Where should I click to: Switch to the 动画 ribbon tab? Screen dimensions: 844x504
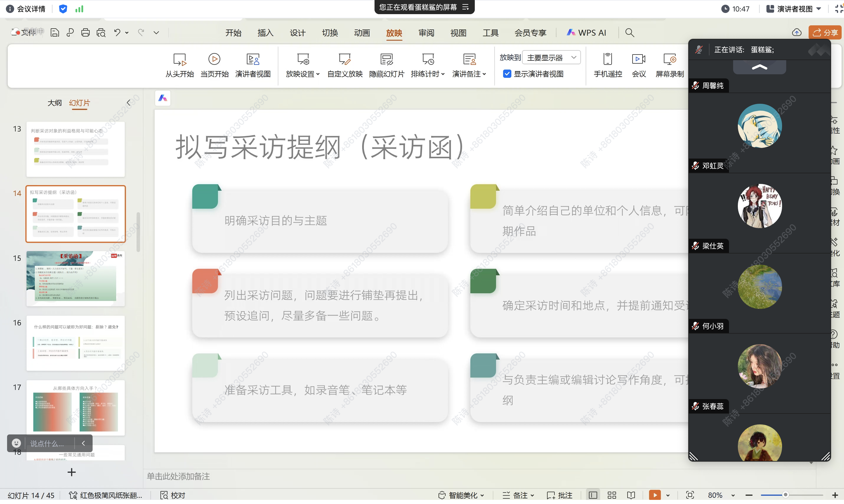[362, 33]
